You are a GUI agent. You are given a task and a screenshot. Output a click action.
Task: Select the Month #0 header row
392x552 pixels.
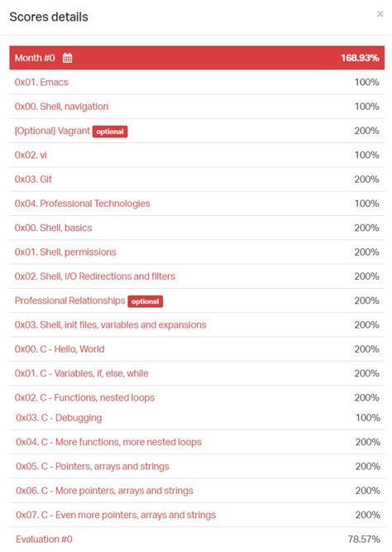(197, 58)
